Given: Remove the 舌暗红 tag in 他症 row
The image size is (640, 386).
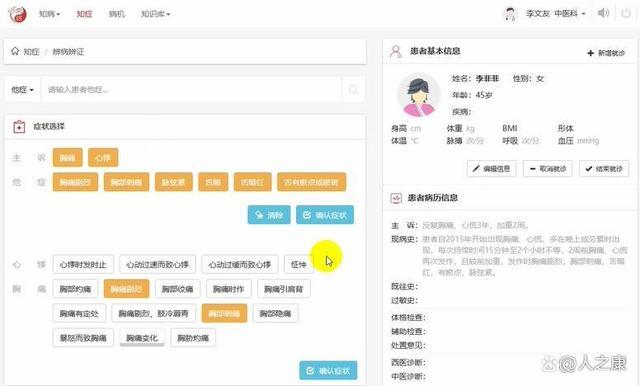Looking at the screenshot, I should [x=252, y=182].
